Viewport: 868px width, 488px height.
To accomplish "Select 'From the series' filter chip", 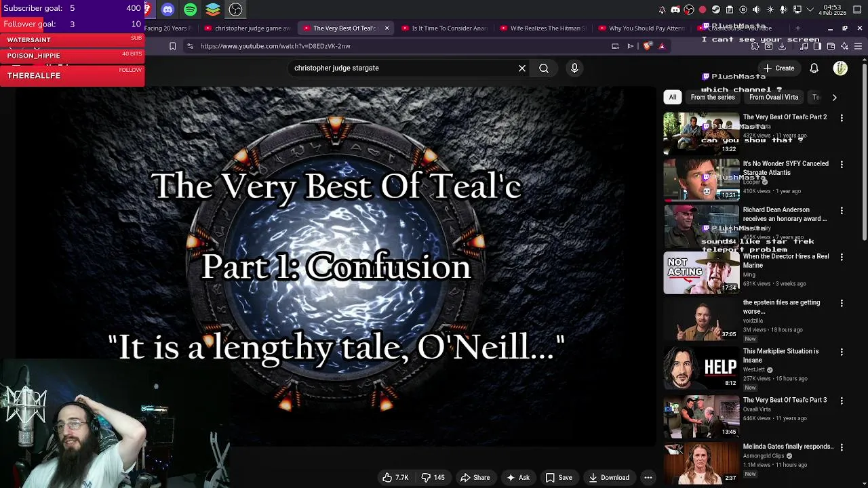I will click(713, 97).
